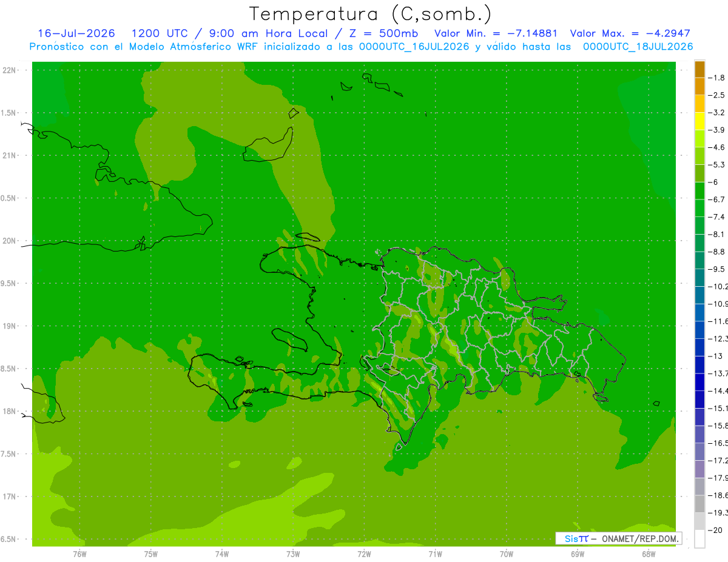Click the '72W' longitude label
Viewport: 728px width, 562px height.
364,554
